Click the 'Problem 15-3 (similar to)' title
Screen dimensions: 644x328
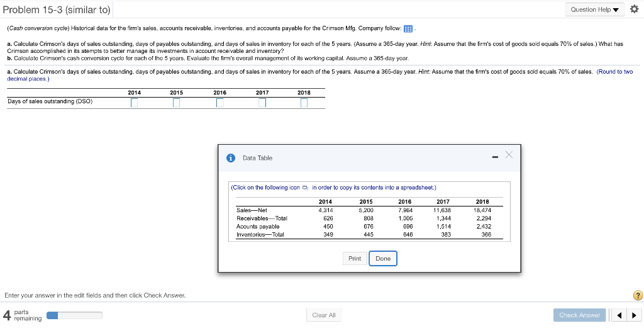click(57, 10)
